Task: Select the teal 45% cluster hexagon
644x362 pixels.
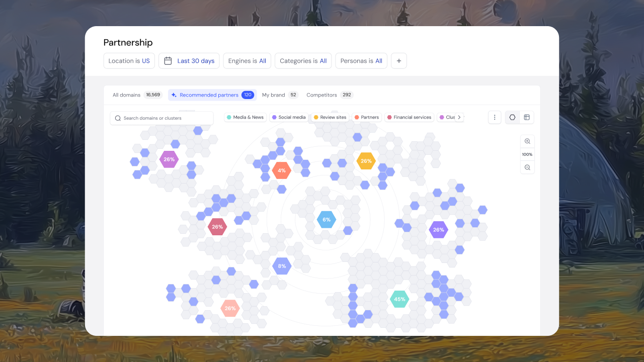Action: (x=399, y=299)
